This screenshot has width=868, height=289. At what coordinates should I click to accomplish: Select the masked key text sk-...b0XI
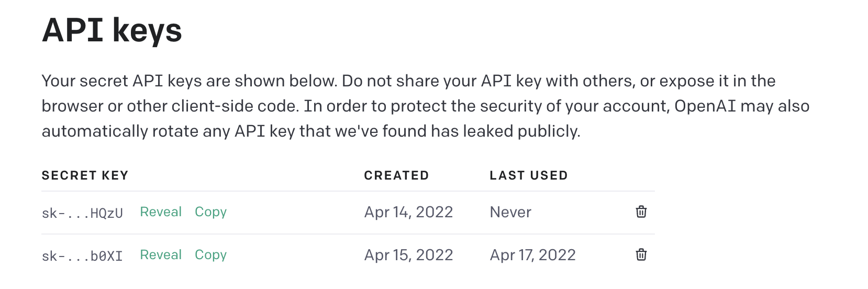pyautogui.click(x=82, y=256)
